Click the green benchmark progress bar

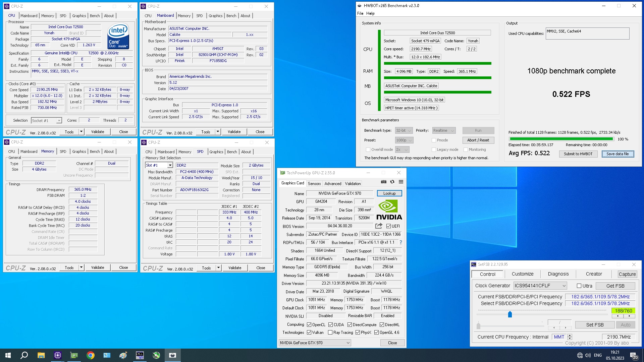(561, 139)
